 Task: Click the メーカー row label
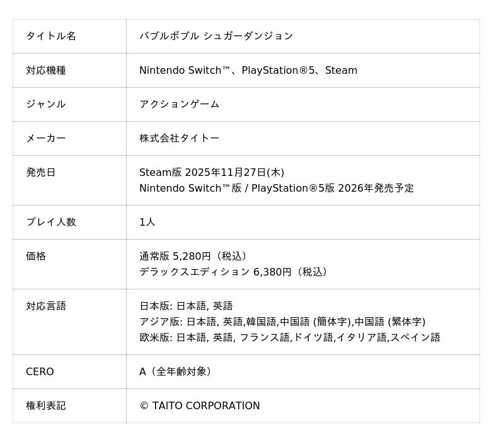pyautogui.click(x=46, y=138)
